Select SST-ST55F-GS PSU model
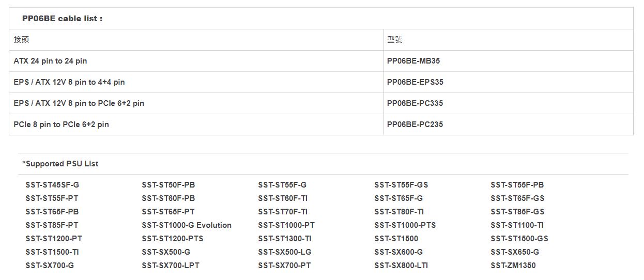 401,185
